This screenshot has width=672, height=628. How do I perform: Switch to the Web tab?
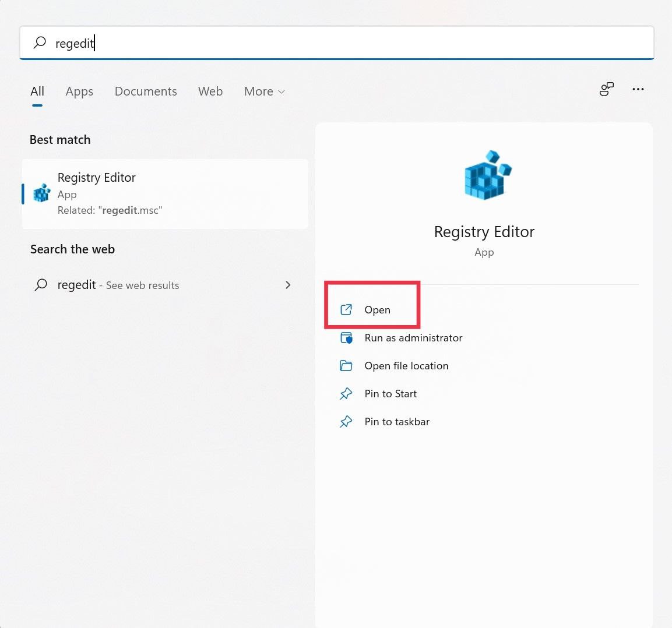[210, 91]
